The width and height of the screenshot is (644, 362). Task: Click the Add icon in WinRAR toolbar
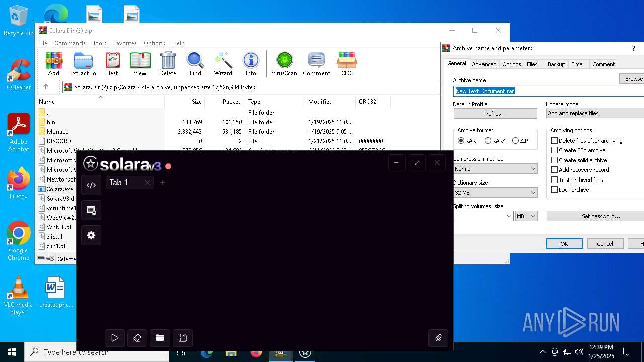54,64
